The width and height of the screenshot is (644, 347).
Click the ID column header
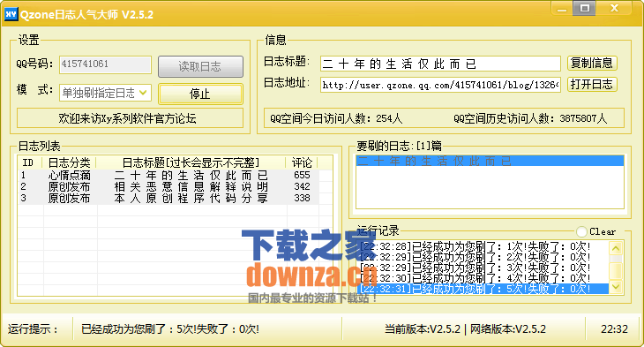30,162
